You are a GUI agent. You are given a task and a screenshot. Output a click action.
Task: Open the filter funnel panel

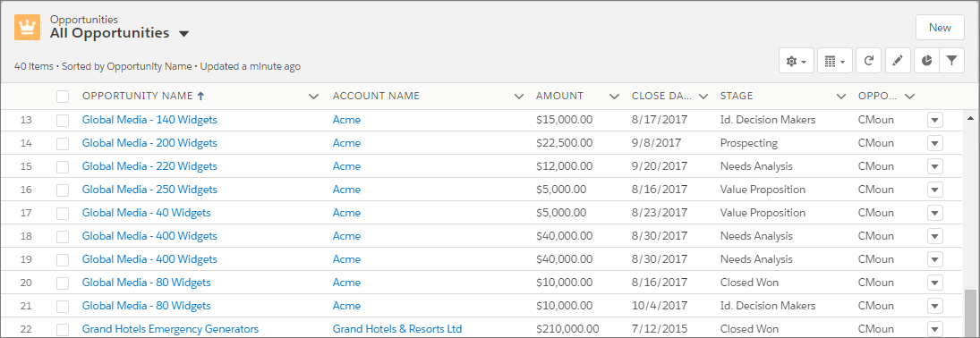point(951,61)
